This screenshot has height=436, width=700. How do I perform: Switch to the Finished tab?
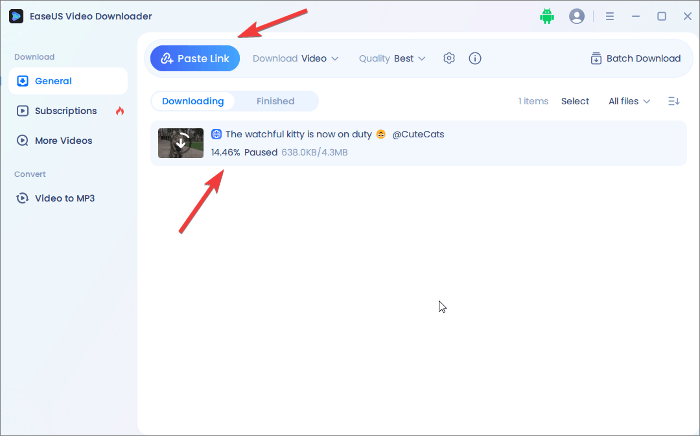[x=275, y=101]
